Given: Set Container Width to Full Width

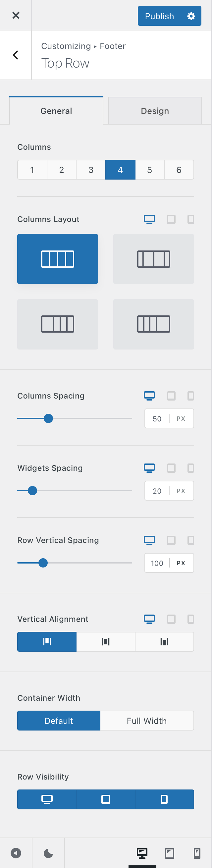Looking at the screenshot, I should point(147,721).
